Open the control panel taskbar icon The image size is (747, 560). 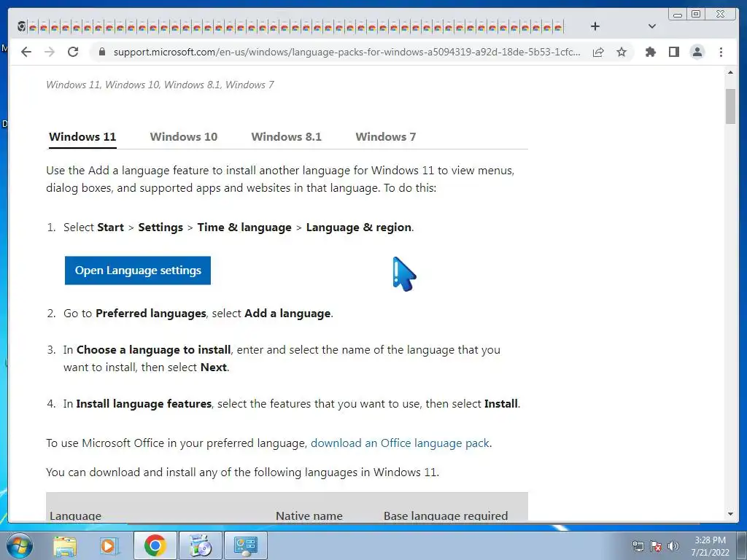(245, 545)
